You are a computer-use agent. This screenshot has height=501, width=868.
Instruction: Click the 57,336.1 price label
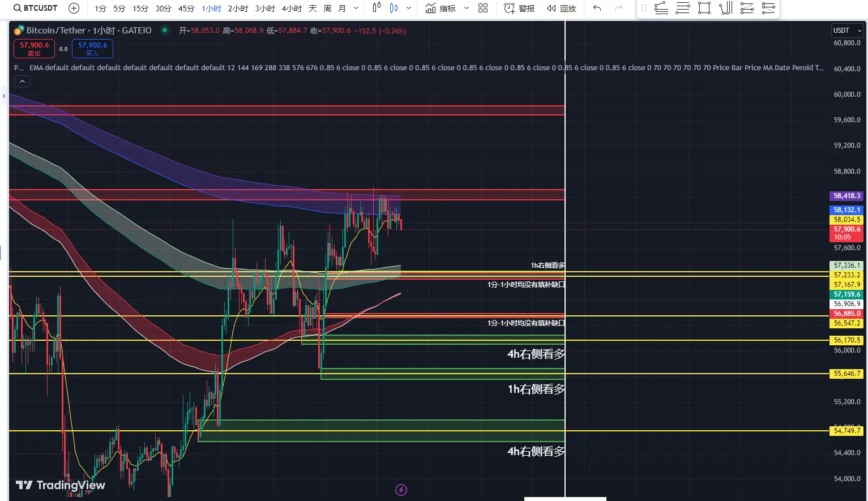[x=846, y=266]
